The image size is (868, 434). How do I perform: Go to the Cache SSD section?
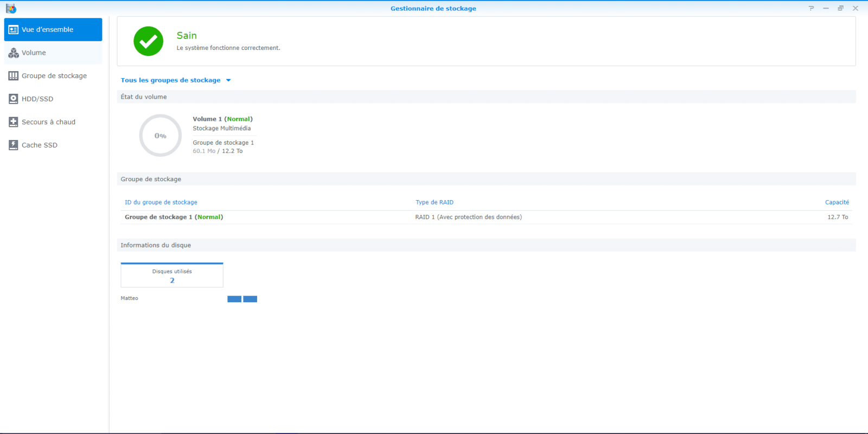(x=39, y=145)
